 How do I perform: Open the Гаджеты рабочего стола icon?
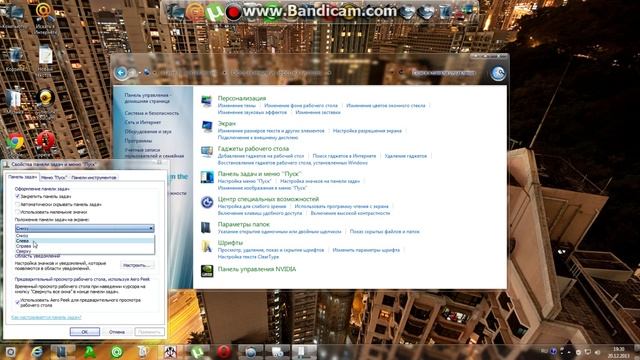(207, 152)
